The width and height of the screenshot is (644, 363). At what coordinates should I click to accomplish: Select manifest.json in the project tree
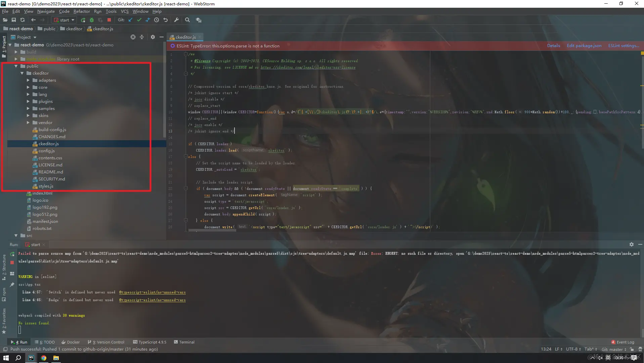pyautogui.click(x=45, y=221)
